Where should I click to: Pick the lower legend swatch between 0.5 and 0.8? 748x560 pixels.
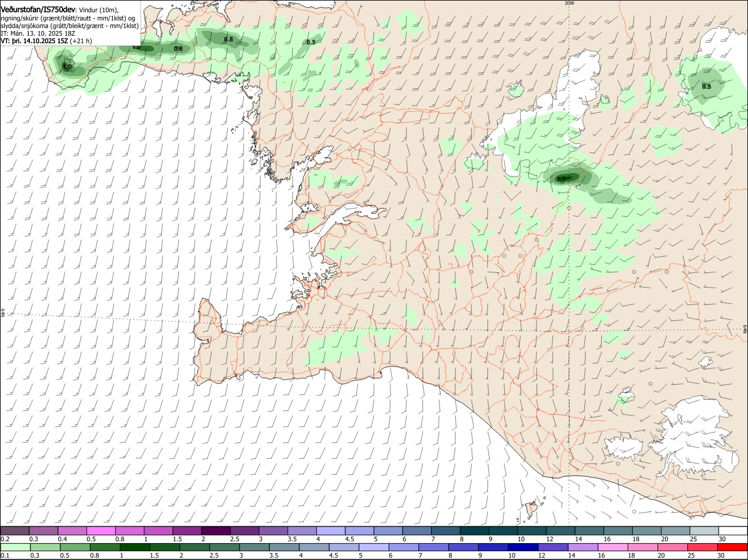coord(75,547)
